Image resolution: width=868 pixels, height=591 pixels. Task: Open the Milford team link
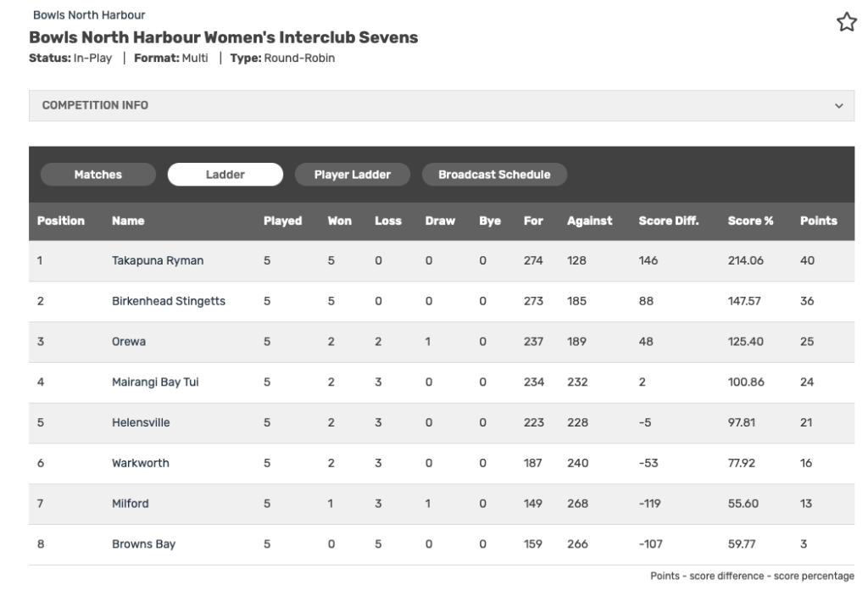point(131,503)
